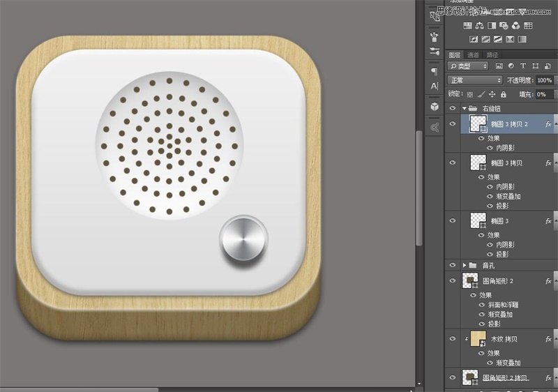The width and height of the screenshot is (558, 392).
Task: Add a Black & White adjustment layer
Action: [492, 25]
